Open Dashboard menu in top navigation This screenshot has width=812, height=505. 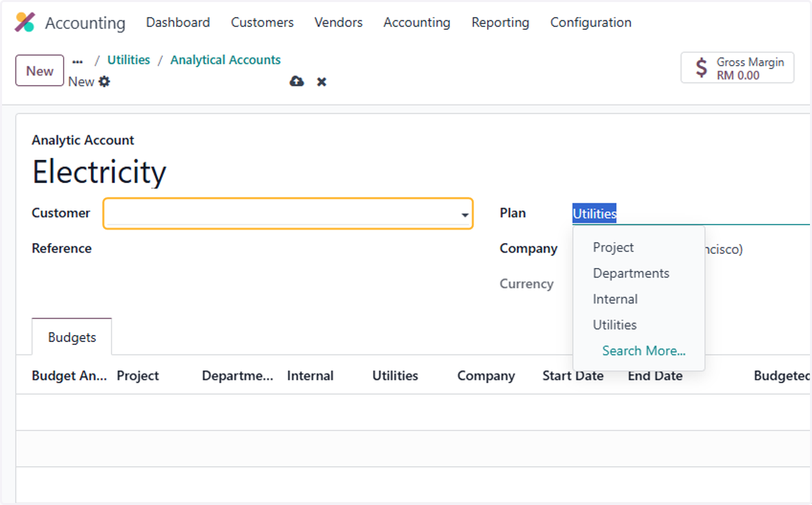[x=178, y=22]
